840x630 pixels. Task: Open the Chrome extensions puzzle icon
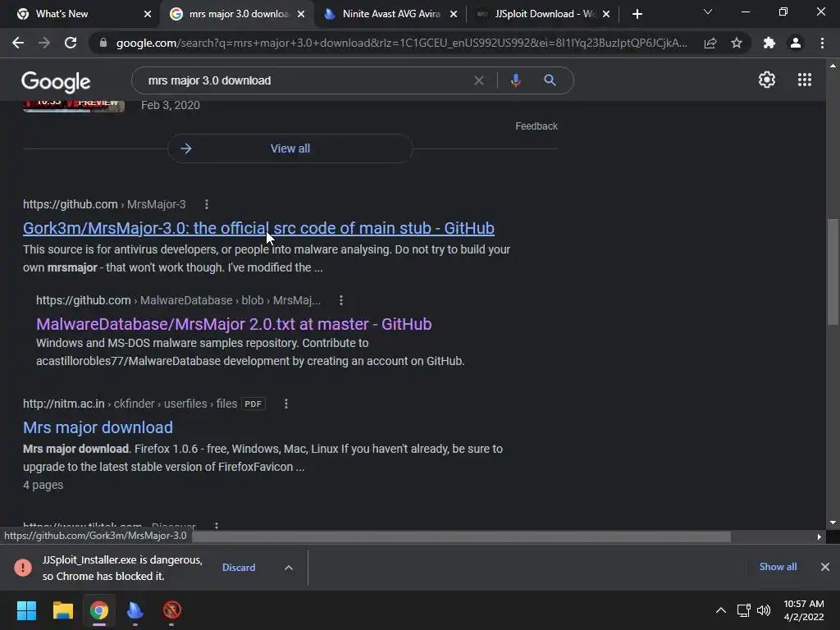tap(769, 43)
